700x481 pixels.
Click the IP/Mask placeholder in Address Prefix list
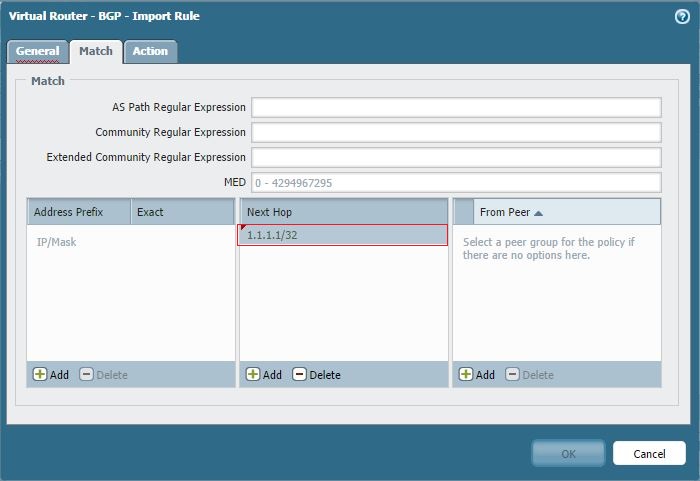(x=56, y=242)
